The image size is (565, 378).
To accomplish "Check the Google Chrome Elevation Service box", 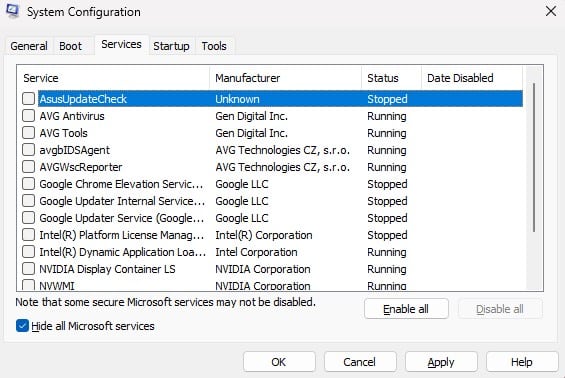I will point(28,183).
